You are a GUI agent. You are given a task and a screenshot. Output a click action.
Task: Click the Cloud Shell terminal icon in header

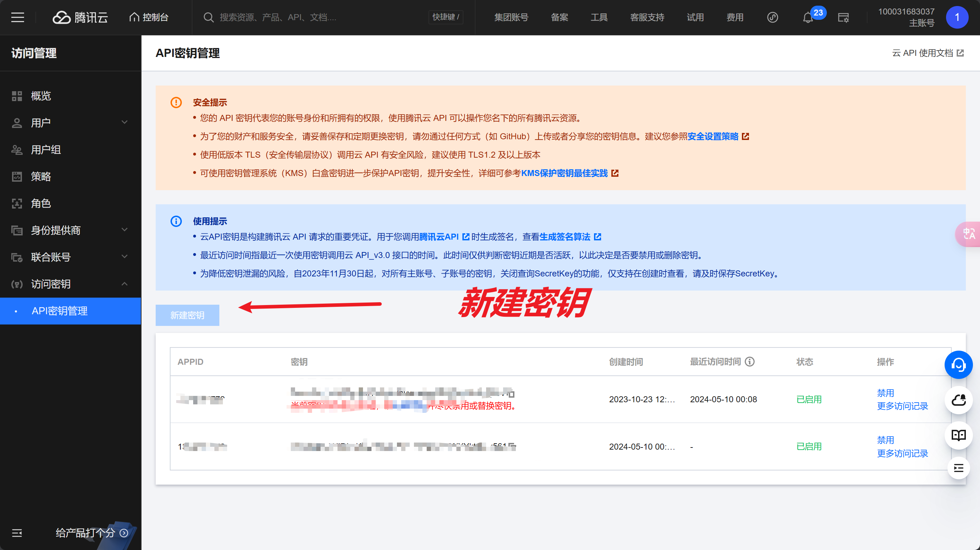tap(843, 17)
